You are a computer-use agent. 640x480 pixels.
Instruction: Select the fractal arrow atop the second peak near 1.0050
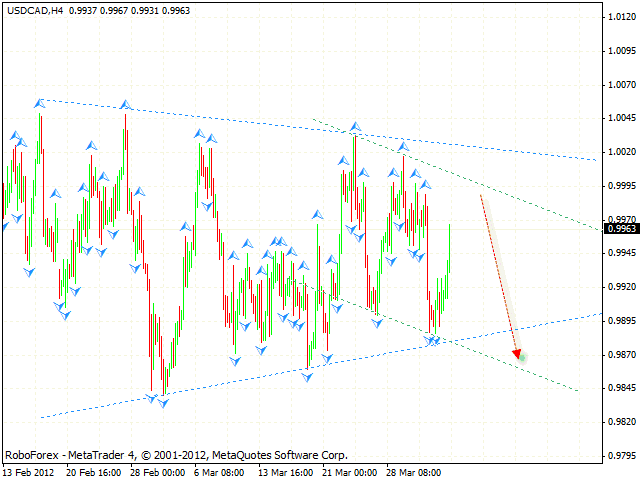click(x=125, y=104)
